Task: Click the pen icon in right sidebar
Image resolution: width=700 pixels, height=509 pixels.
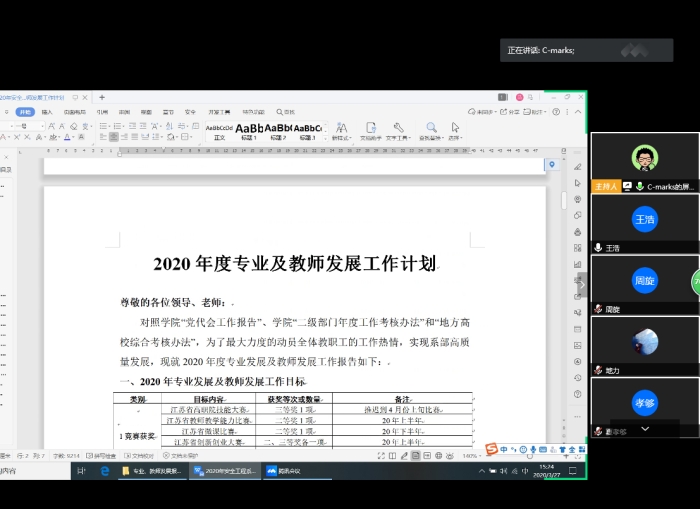Action: point(577,165)
